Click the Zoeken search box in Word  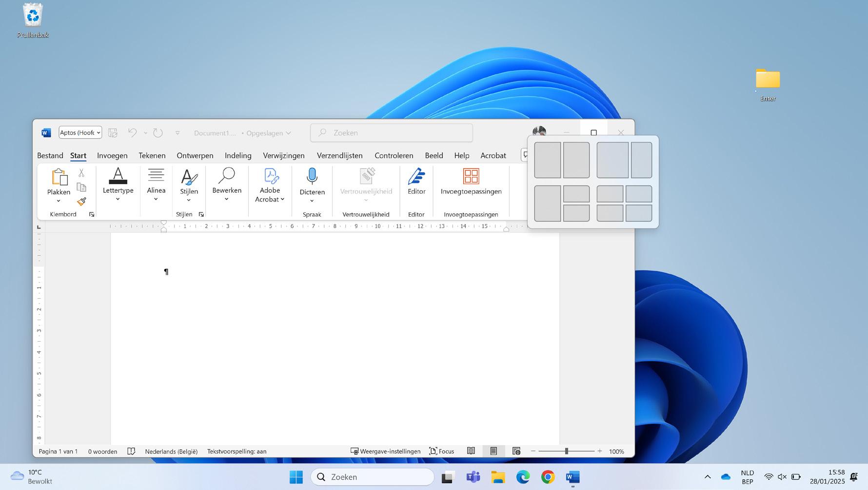[x=392, y=133]
